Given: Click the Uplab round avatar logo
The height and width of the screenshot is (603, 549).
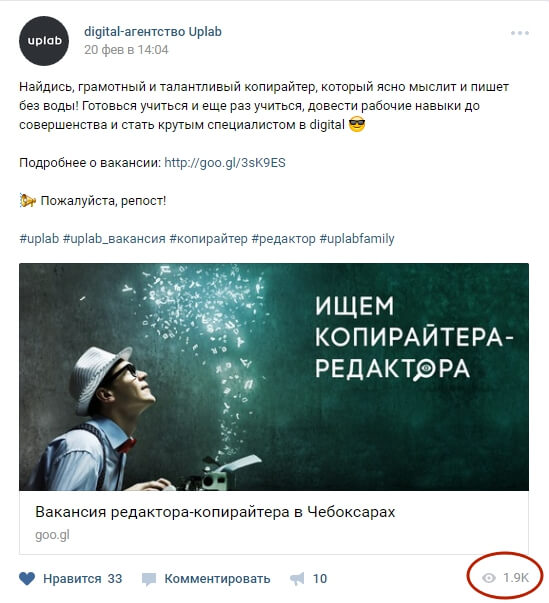Looking at the screenshot, I should 44,41.
